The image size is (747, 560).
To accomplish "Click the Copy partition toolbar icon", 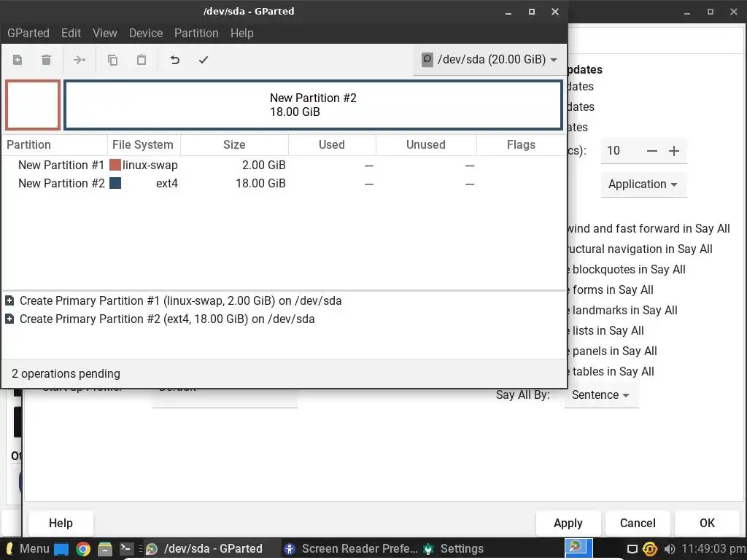I will pyautogui.click(x=112, y=60).
